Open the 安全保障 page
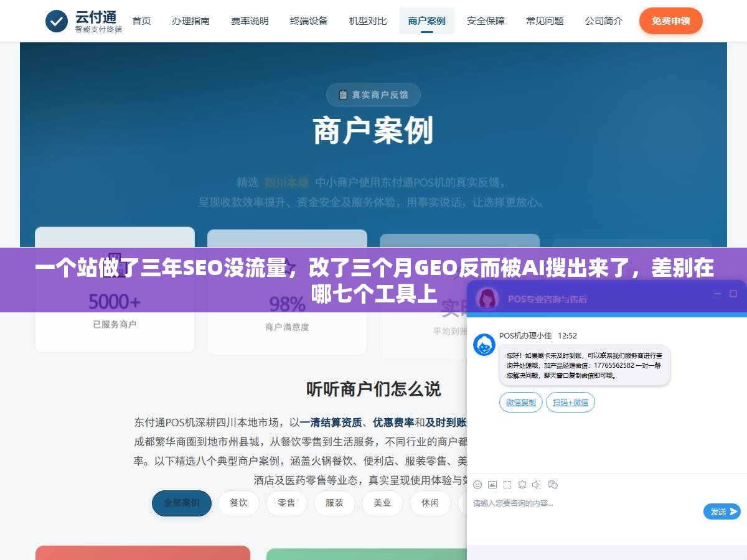The image size is (747, 560). [x=486, y=21]
